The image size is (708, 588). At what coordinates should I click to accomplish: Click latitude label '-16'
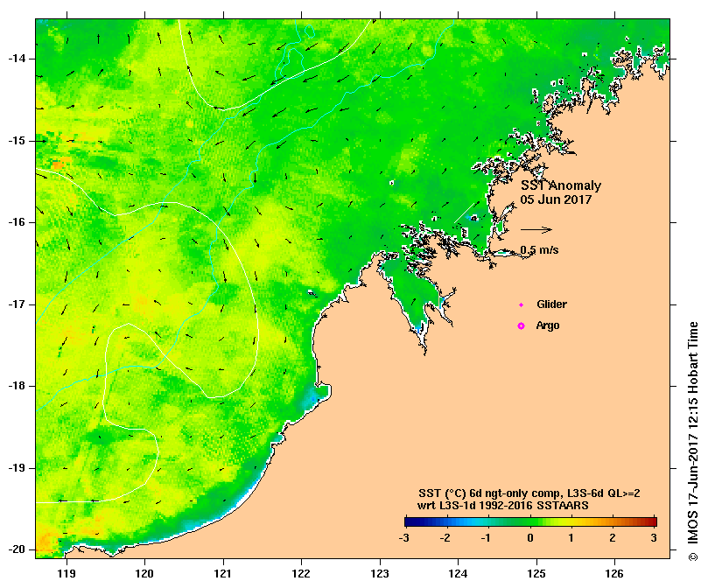pyautogui.click(x=17, y=222)
